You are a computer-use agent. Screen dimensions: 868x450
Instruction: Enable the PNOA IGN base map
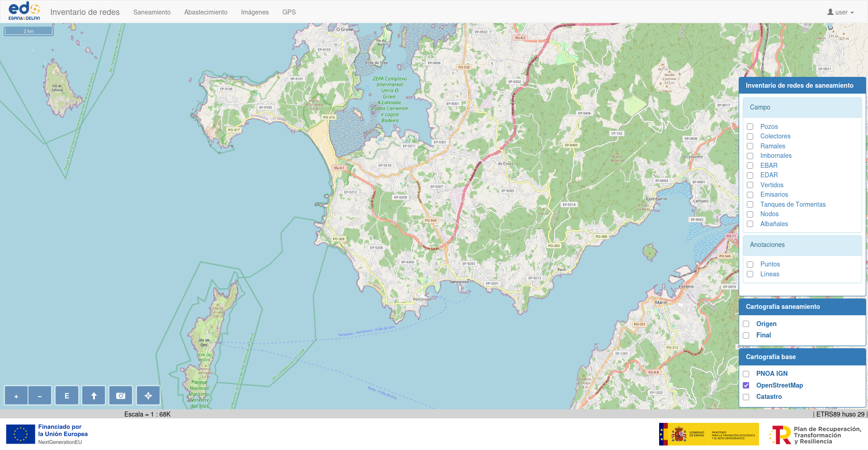tap(746, 374)
